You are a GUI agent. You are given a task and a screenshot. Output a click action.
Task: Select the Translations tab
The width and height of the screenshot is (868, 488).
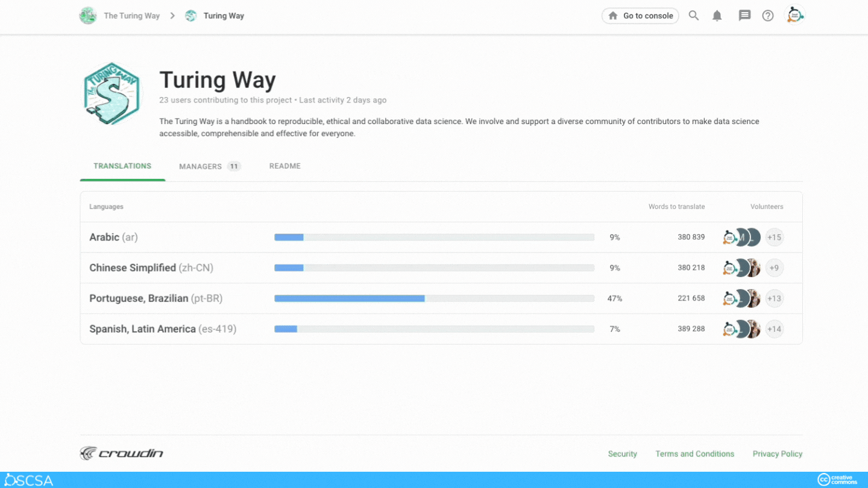point(122,166)
